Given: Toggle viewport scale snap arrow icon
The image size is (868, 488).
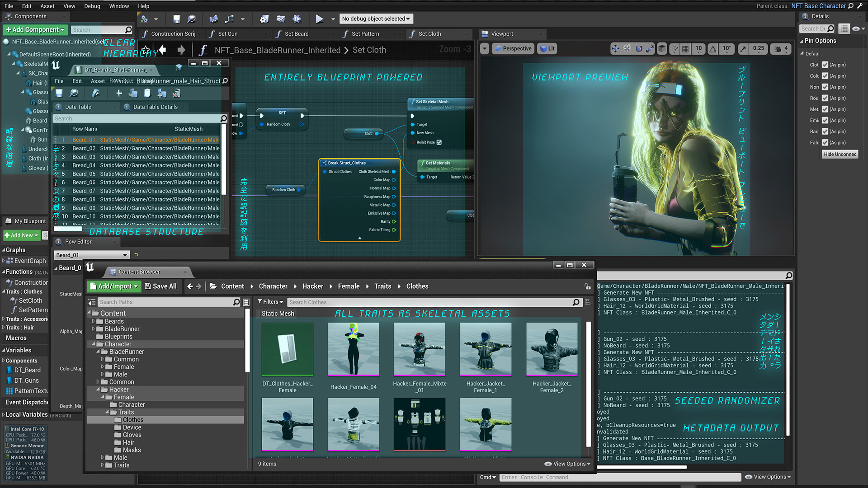Looking at the screenshot, I should pos(743,49).
